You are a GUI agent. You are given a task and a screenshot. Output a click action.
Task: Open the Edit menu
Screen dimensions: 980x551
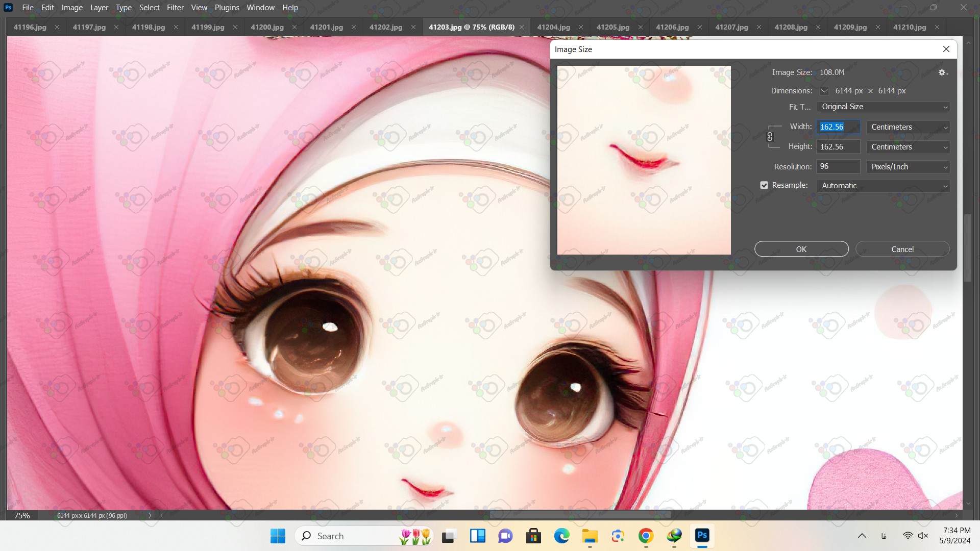point(47,7)
